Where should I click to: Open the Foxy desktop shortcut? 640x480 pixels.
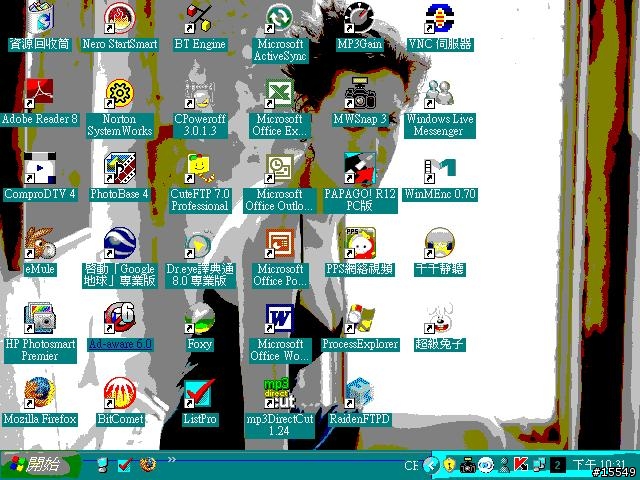click(x=199, y=318)
